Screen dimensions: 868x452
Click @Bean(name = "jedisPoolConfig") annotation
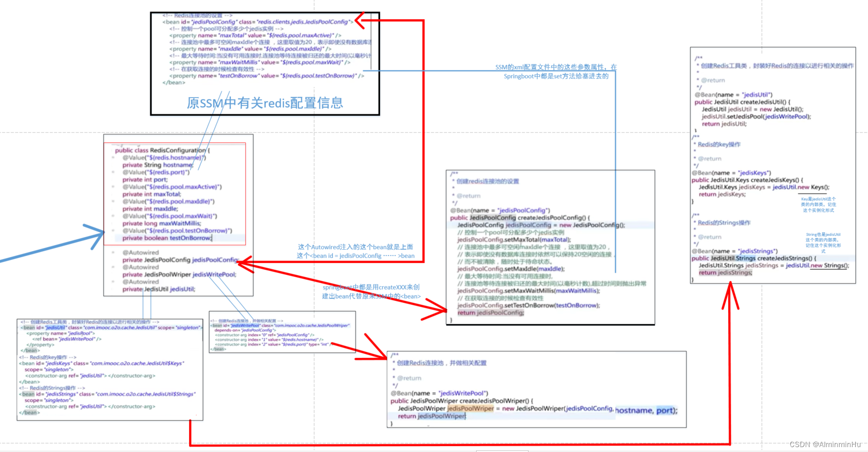500,210
